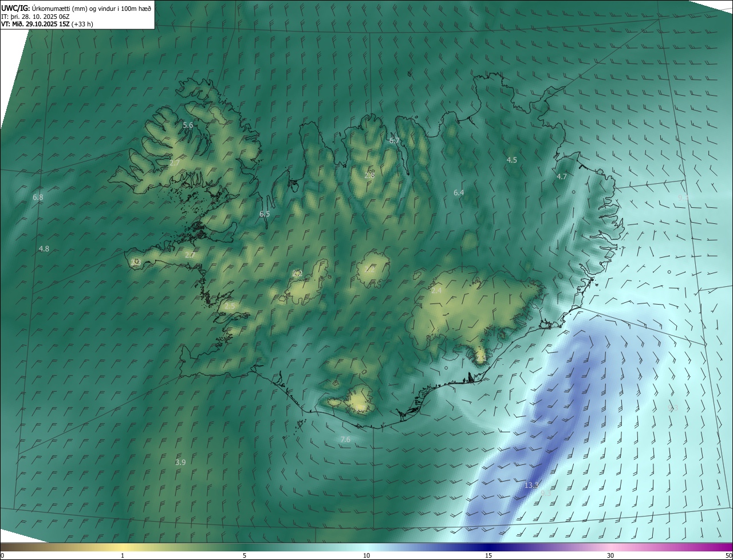This screenshot has width=733, height=560.
Task: Click the 'UWC/IG:' label in the legend box
Action: [x=16, y=8]
